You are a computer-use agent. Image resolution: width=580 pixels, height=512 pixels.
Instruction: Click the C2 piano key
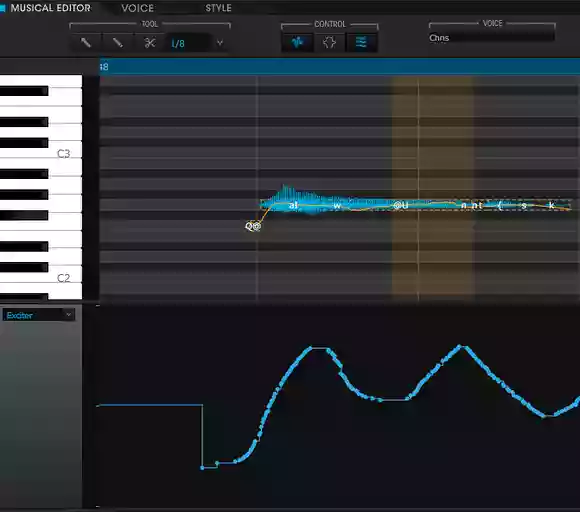point(65,277)
